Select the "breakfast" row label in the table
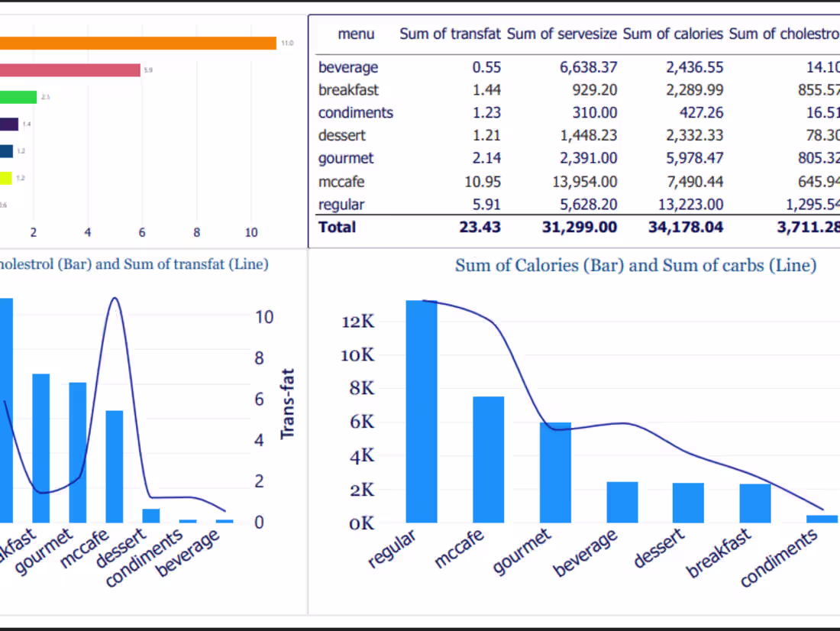The height and width of the screenshot is (631, 840). pos(348,90)
